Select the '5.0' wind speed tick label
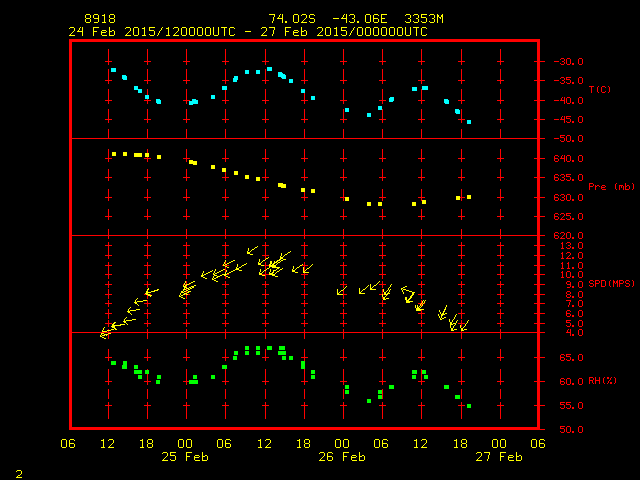Viewport: 640px width, 480px height. pyautogui.click(x=575, y=323)
